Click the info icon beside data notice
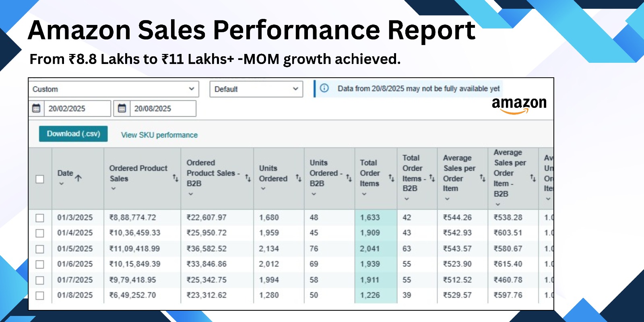This screenshot has width=644, height=322. click(x=324, y=88)
